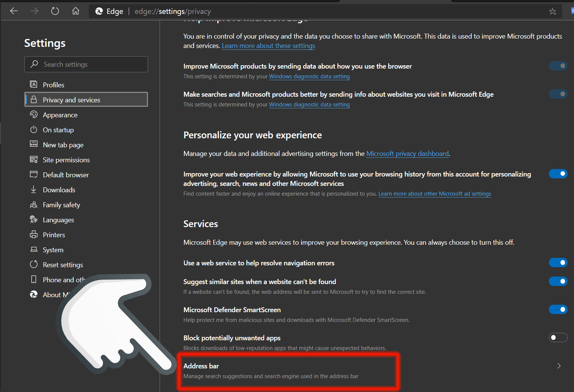Click the On startup power icon

(34, 130)
